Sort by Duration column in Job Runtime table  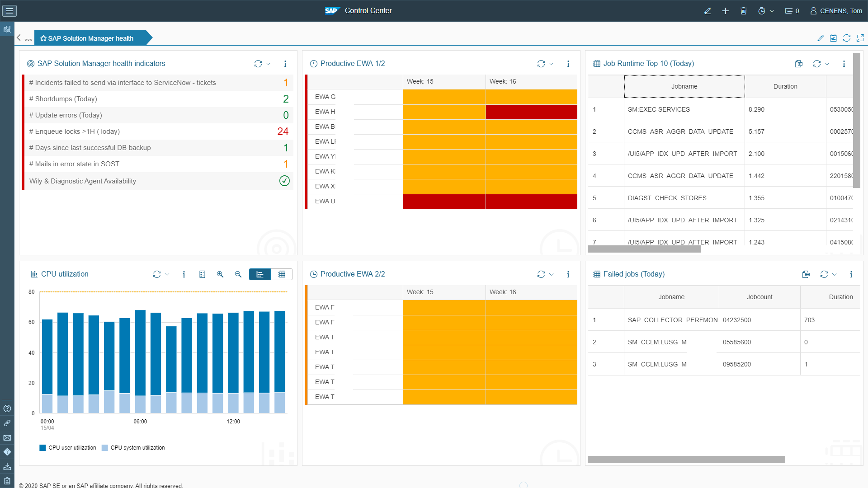coord(785,86)
